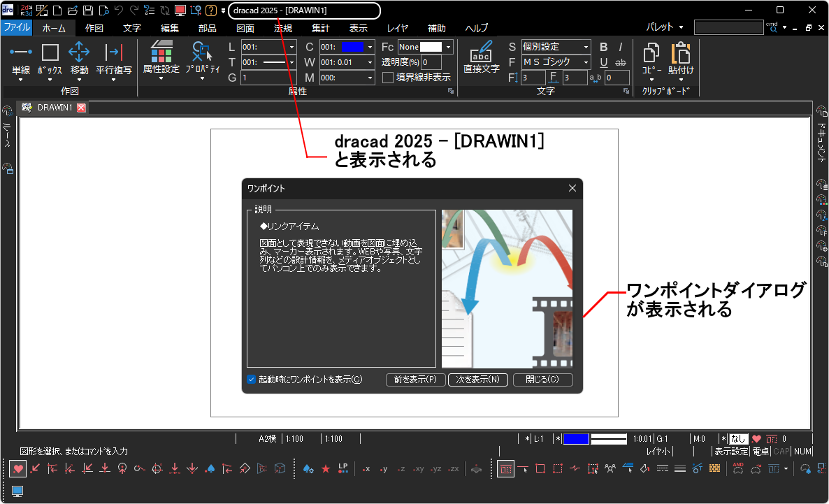Open 電卓 calculator from status bar
Screen dimensions: 829x504
[x=760, y=451]
